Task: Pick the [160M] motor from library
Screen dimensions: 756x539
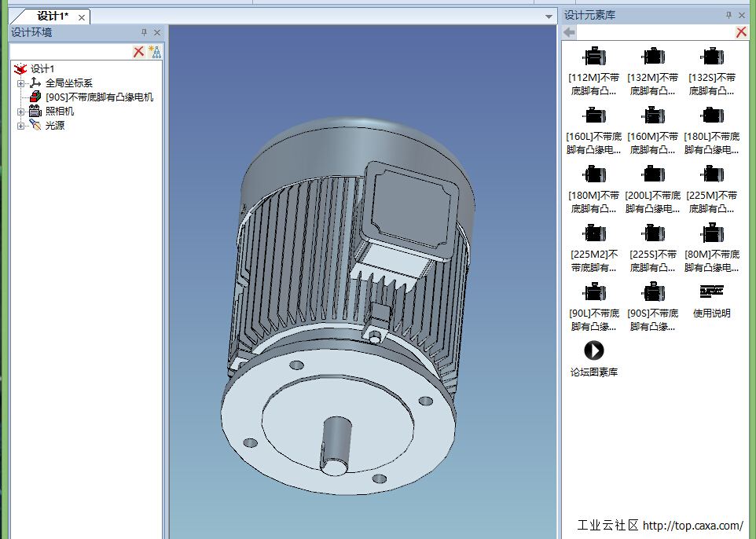Action: [x=652, y=116]
